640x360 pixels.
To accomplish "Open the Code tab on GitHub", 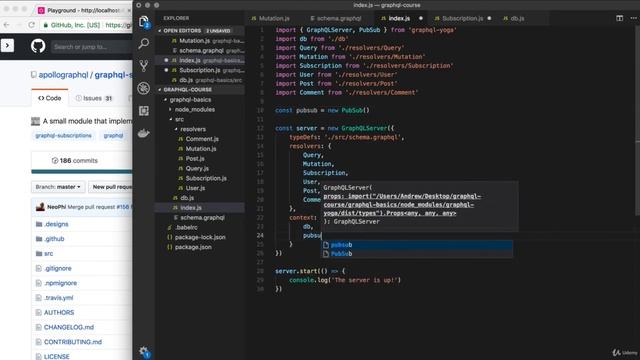I will 50,98.
